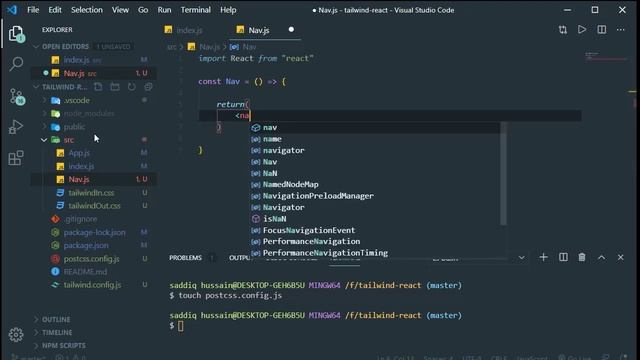Switch to the PROBLEMS panel tab
The width and height of the screenshot is (640, 360).
[185, 258]
